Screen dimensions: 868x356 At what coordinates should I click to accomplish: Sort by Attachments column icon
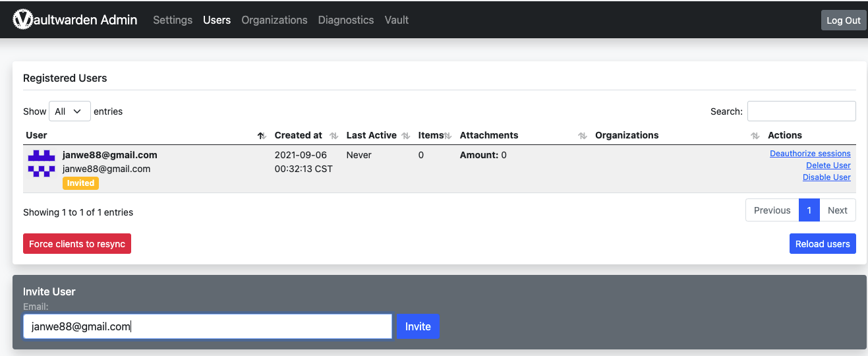point(583,136)
